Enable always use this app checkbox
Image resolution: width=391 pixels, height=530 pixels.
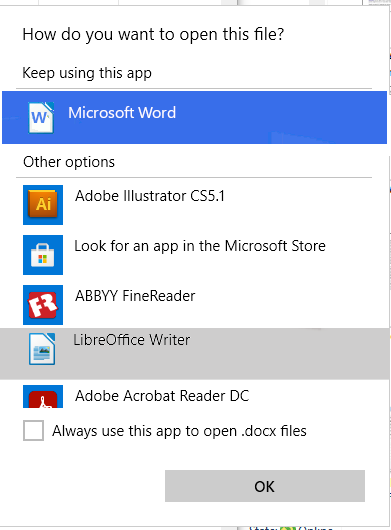[x=33, y=431]
